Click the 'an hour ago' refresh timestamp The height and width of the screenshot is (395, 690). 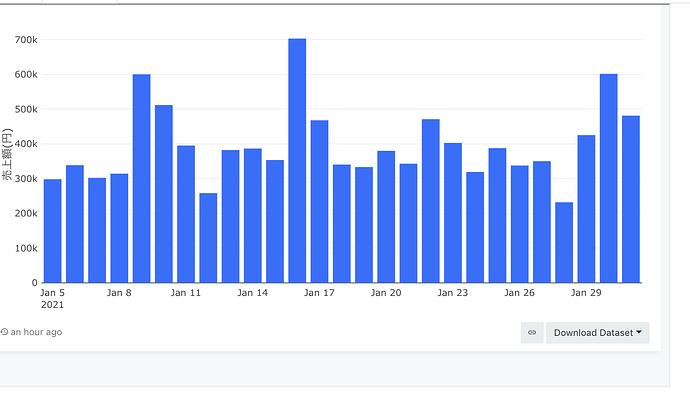click(36, 332)
